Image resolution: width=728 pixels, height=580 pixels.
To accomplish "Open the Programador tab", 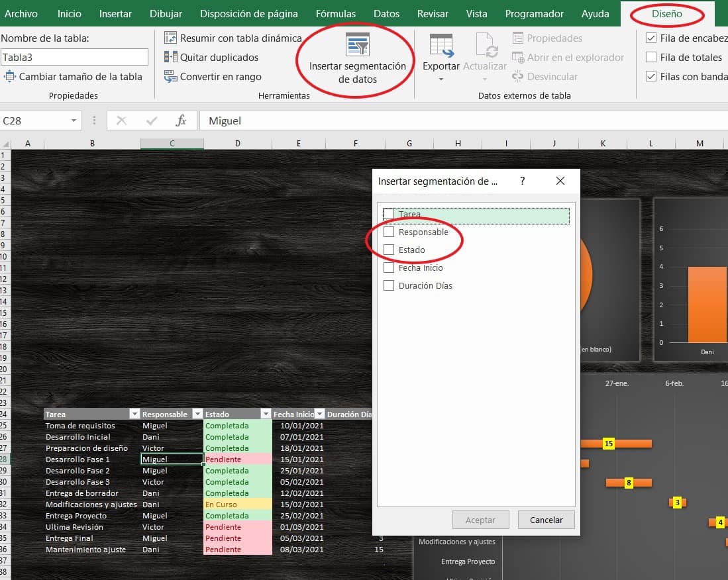I will [x=534, y=13].
